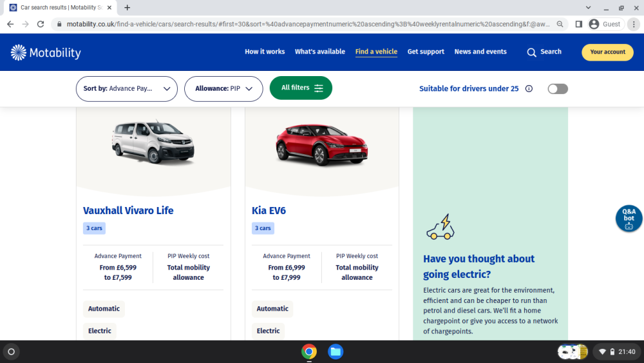Open the launcher circle on the shelf
644x363 pixels.
[11, 351]
